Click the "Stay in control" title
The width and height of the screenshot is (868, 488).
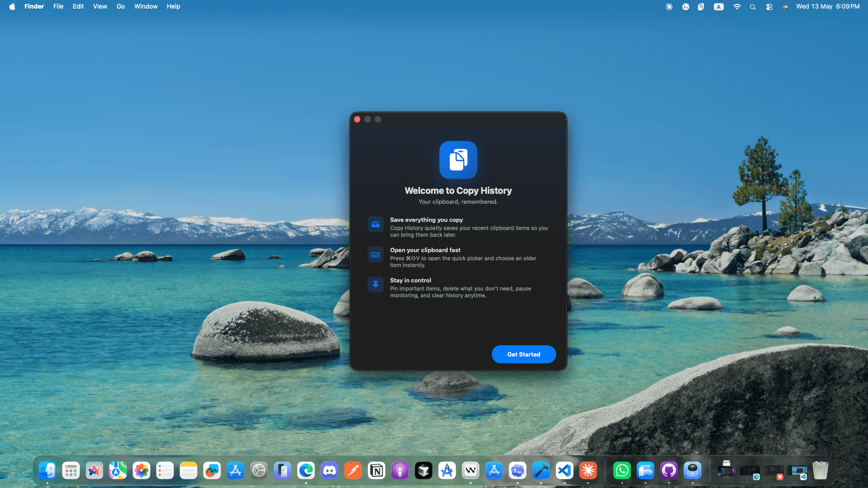click(410, 280)
